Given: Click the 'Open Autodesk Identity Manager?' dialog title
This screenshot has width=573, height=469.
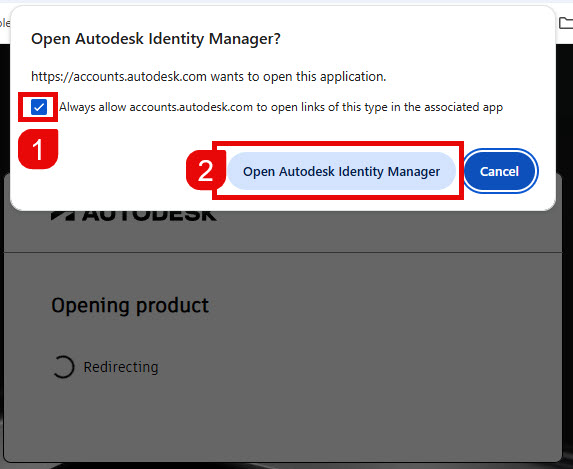Looking at the screenshot, I should [x=156, y=39].
